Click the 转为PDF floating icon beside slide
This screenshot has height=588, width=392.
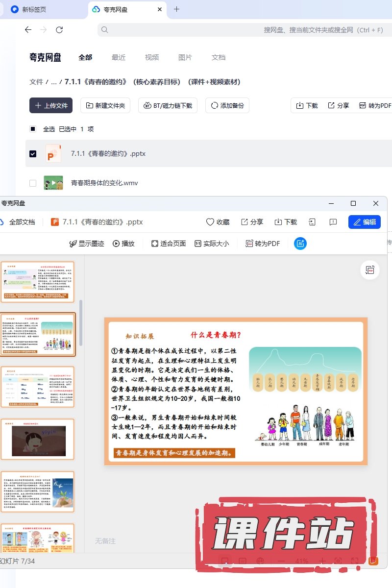tap(370, 270)
